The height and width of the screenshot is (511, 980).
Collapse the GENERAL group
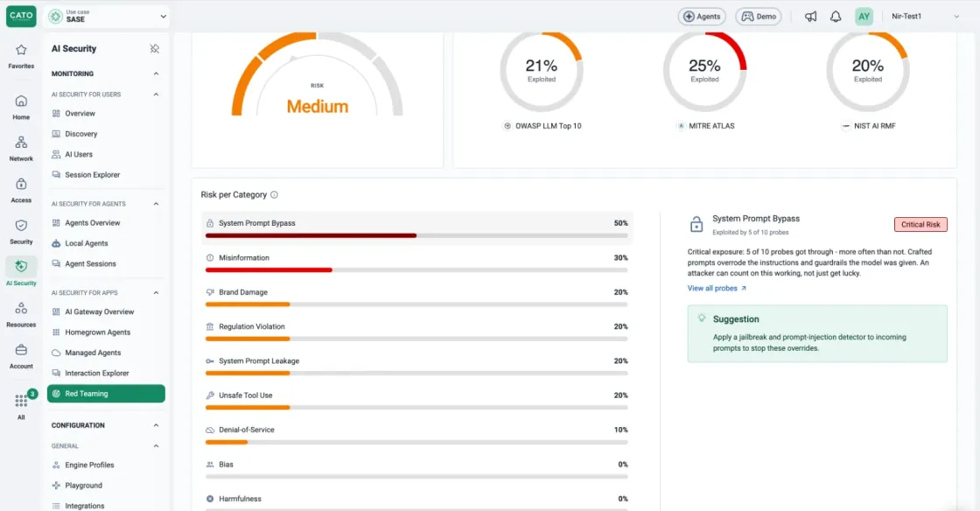(156, 446)
